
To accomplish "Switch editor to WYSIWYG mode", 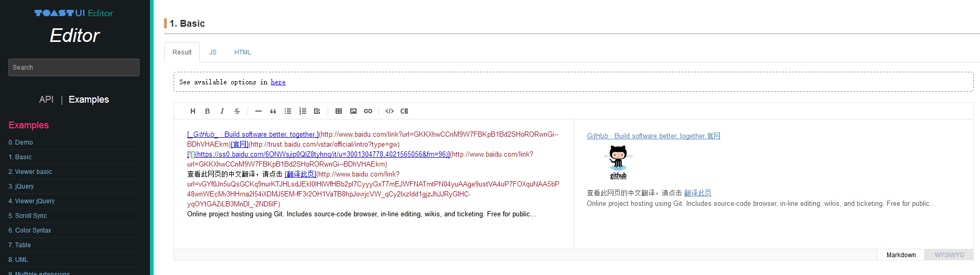I will 949,255.
